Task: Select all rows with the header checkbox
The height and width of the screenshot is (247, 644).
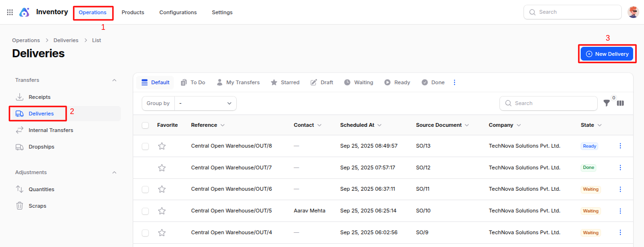Action: [146, 125]
